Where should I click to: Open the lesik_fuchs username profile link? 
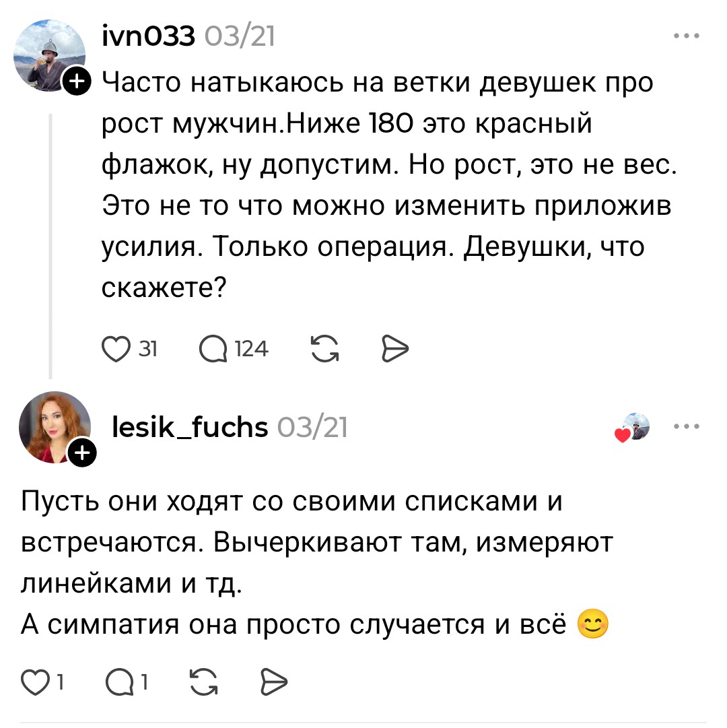pyautogui.click(x=190, y=427)
